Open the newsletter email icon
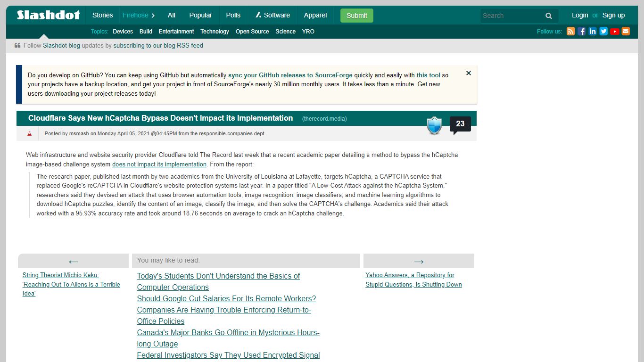This screenshot has width=644, height=362. [x=626, y=32]
